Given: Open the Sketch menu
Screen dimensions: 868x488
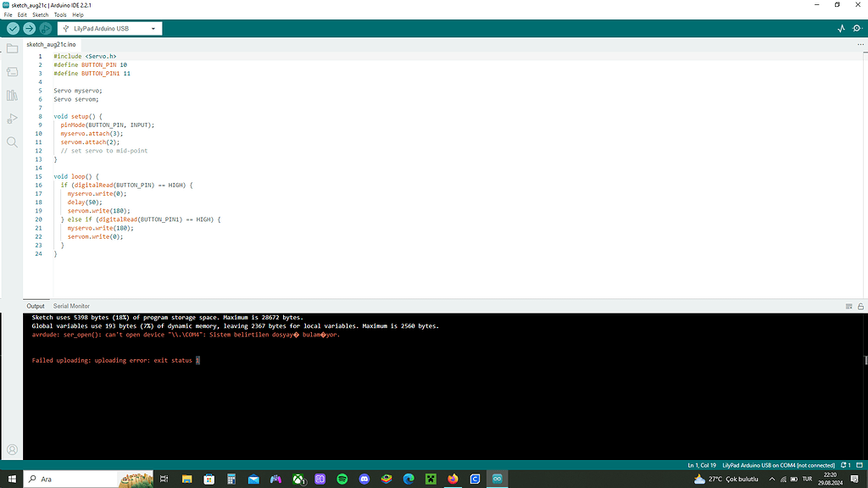Looking at the screenshot, I should click(x=40, y=14).
